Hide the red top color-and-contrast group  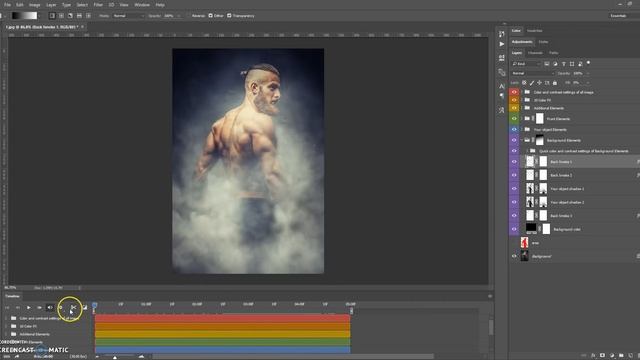click(514, 92)
